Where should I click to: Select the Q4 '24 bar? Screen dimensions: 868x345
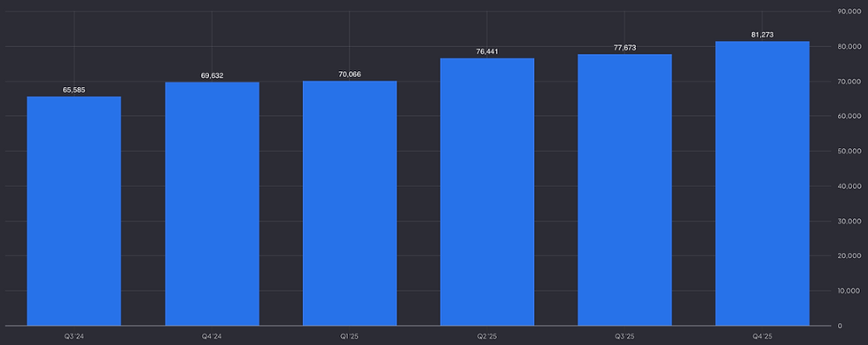click(x=212, y=204)
